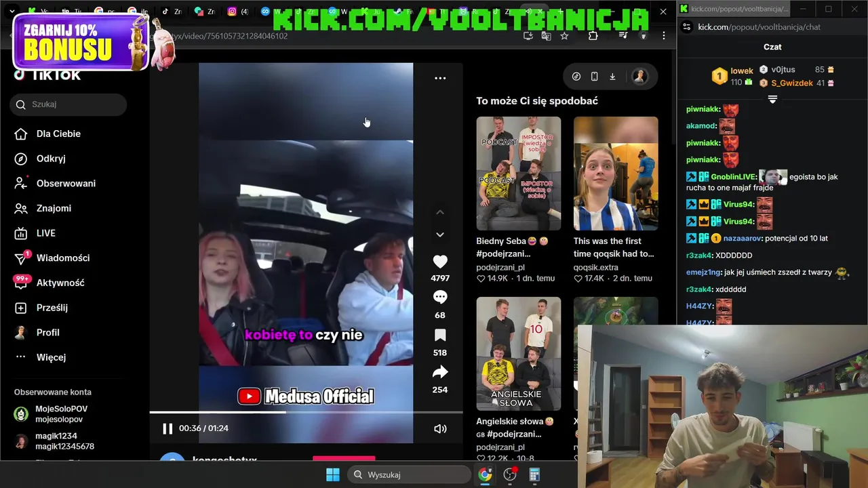The image size is (868, 488).
Task: Go to next video with down chevron
Action: (x=440, y=235)
